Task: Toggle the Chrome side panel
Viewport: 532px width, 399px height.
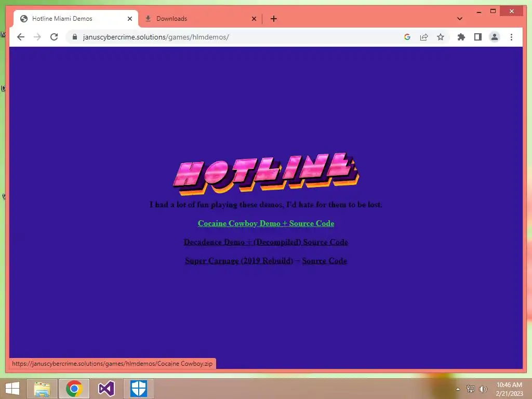Action: (478, 37)
